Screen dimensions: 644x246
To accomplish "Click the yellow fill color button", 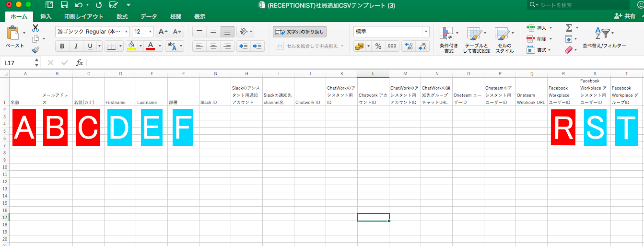I will pyautogui.click(x=131, y=46).
